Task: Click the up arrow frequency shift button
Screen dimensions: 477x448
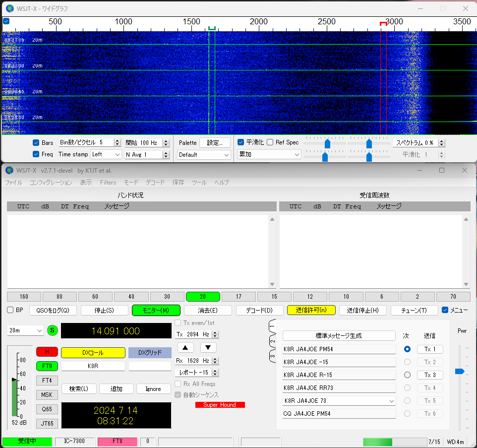Action: [x=185, y=348]
